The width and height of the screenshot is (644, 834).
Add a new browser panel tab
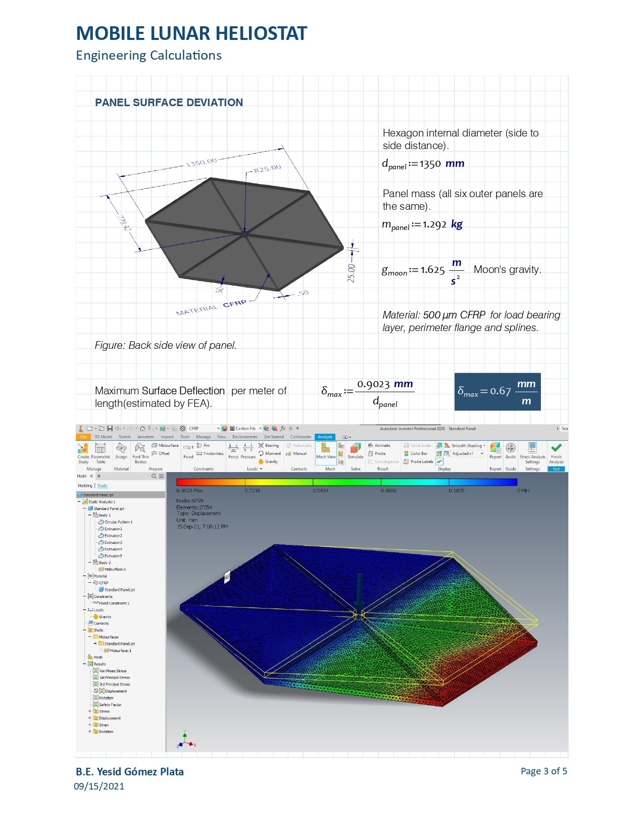point(99,476)
